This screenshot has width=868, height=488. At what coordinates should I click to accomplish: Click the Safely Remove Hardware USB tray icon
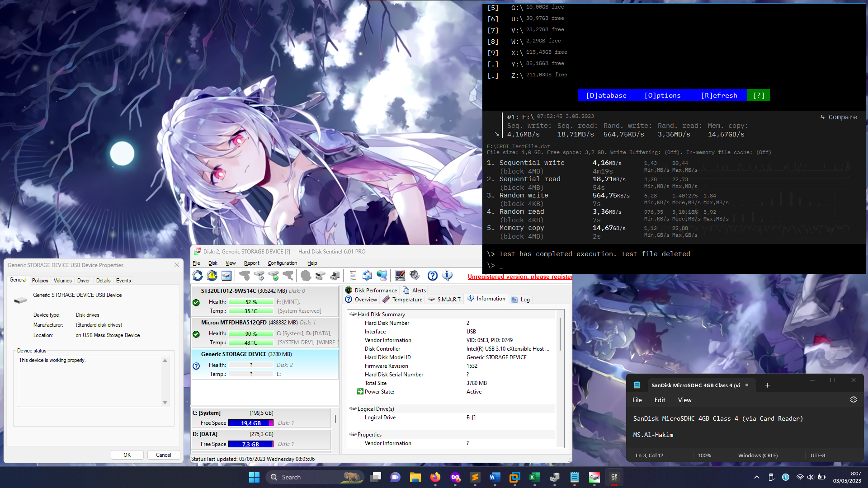(x=771, y=477)
